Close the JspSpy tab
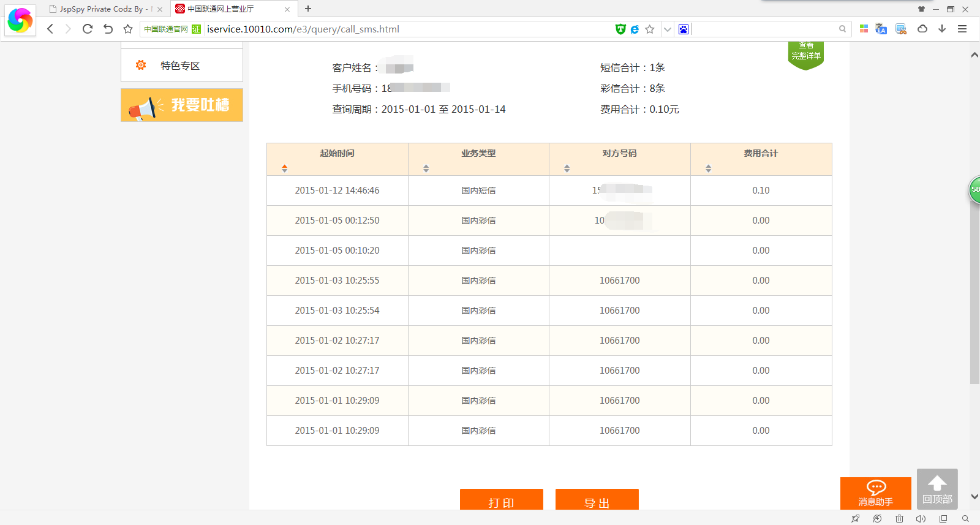Screen dimensions: 980x525 coord(160,9)
